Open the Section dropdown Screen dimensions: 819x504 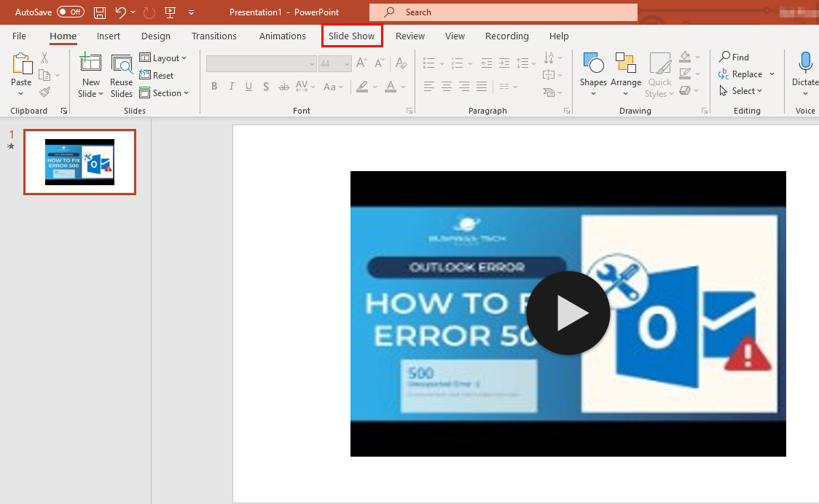click(164, 93)
